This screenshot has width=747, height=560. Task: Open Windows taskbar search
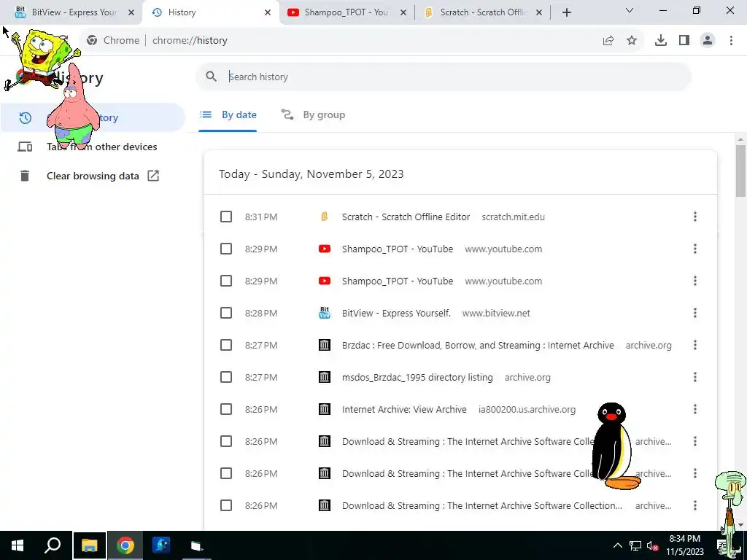pos(53,545)
